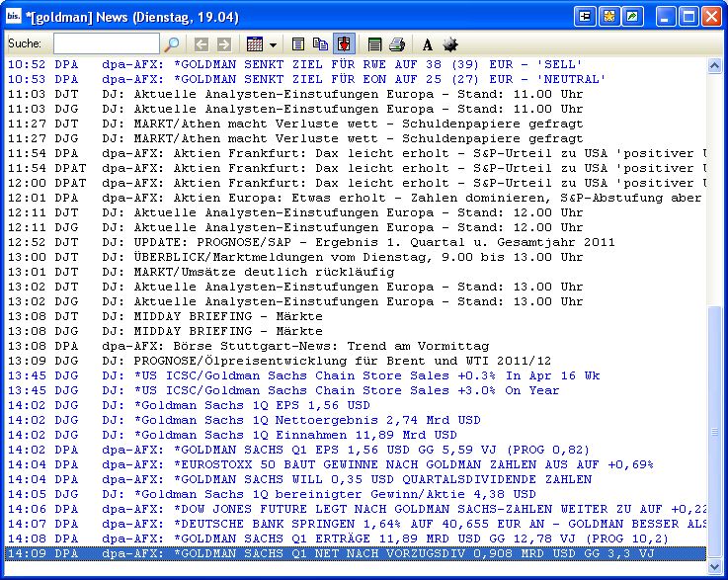Expand the calendar dropdown arrow
This screenshot has width=728, height=580.
point(273,45)
